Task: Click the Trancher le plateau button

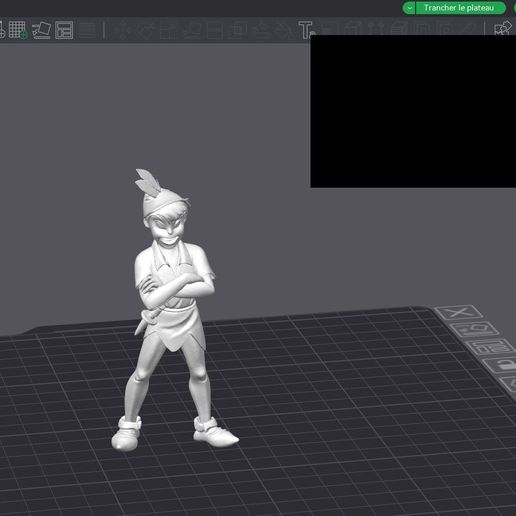Action: pos(460,8)
